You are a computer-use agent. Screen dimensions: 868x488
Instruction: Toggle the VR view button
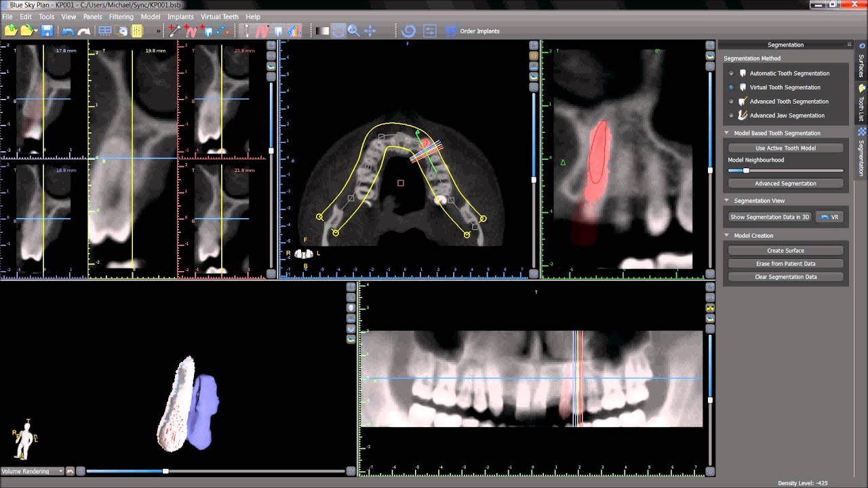coord(829,217)
